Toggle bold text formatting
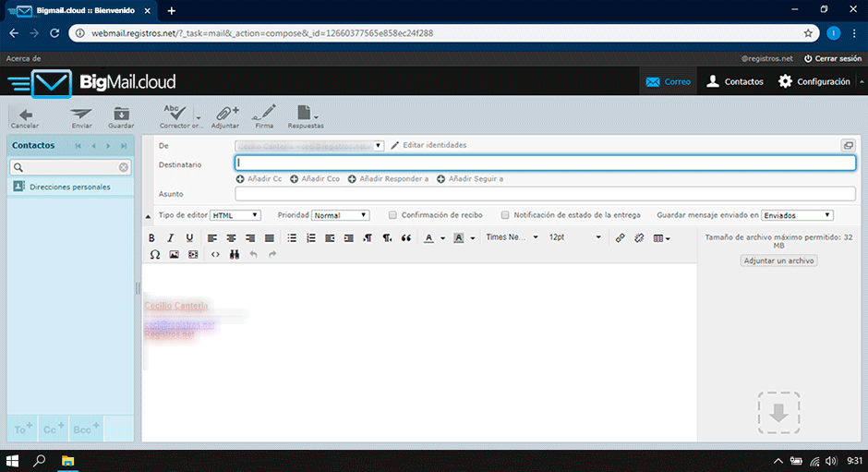 click(153, 237)
